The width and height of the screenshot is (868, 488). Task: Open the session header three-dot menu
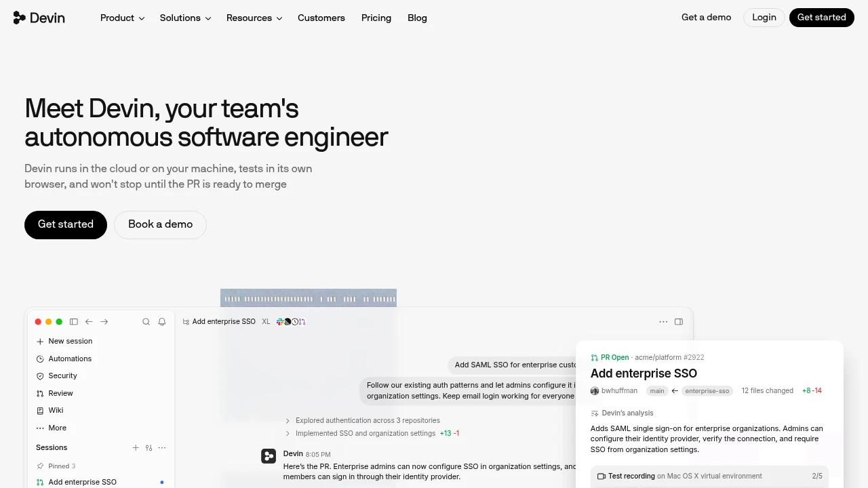coord(663,322)
